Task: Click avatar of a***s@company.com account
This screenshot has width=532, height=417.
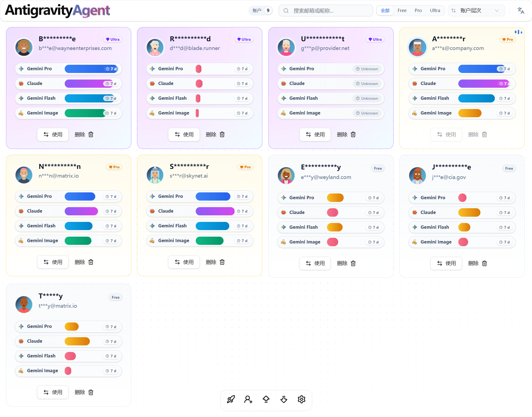Action: [417, 47]
